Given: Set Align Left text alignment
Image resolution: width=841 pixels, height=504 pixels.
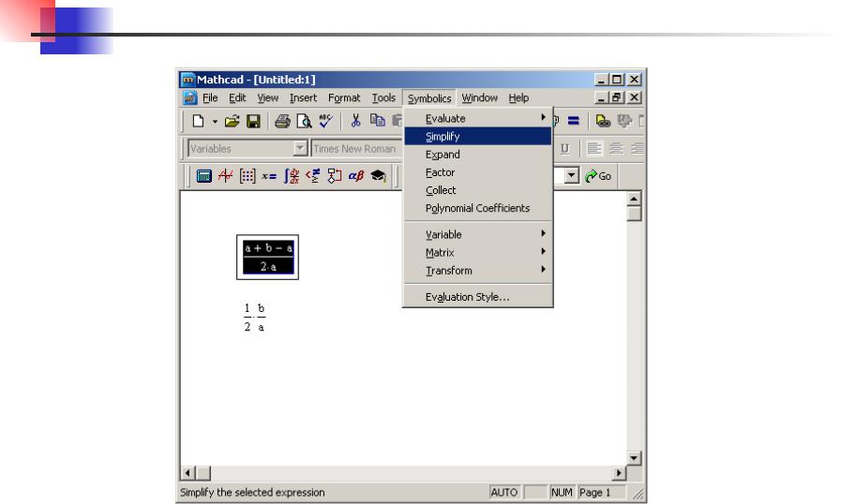Looking at the screenshot, I should (593, 149).
